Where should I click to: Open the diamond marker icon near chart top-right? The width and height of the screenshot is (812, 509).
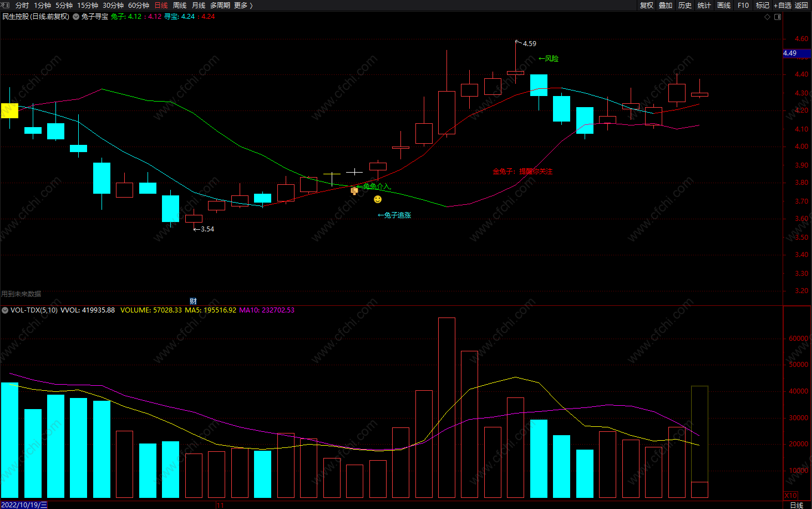(x=768, y=17)
